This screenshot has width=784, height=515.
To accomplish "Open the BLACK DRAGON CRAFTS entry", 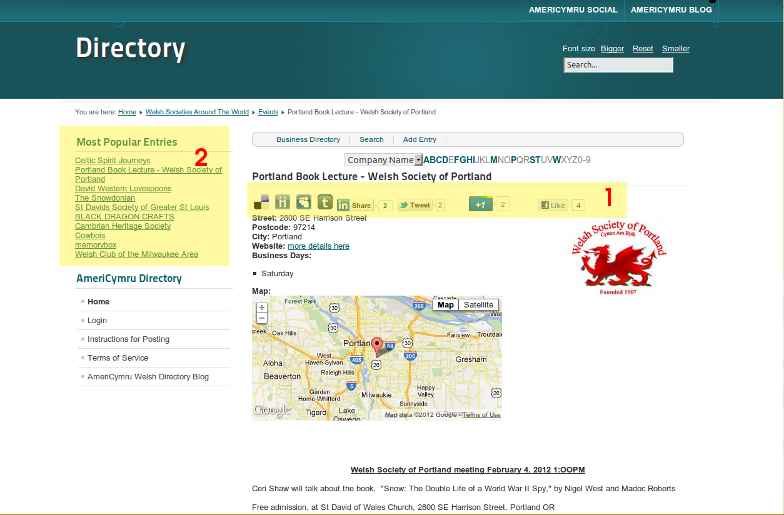I will (124, 216).
